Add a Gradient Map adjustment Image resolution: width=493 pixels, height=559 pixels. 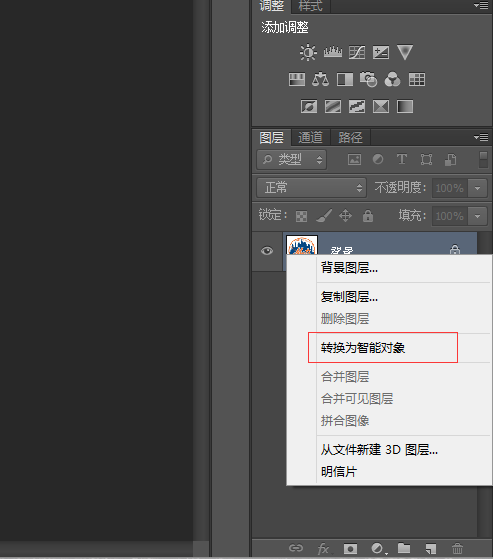(405, 106)
